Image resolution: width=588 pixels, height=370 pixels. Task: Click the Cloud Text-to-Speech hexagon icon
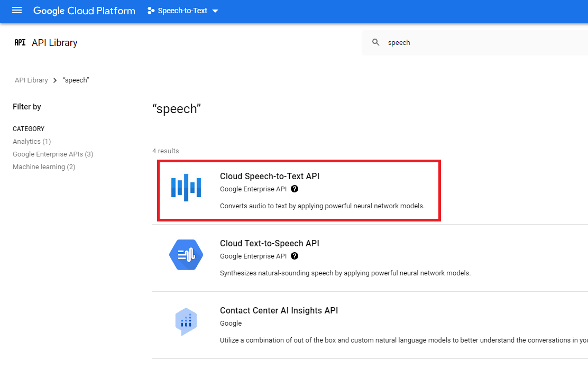coord(186,255)
